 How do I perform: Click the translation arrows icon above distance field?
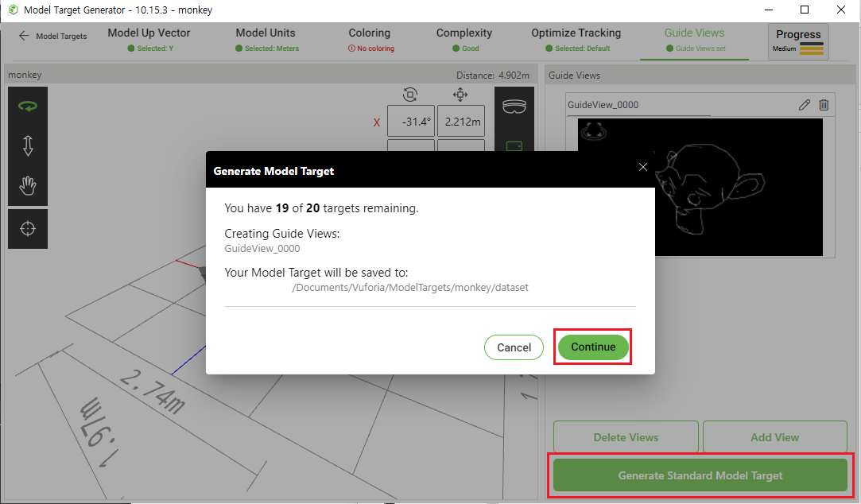point(460,95)
